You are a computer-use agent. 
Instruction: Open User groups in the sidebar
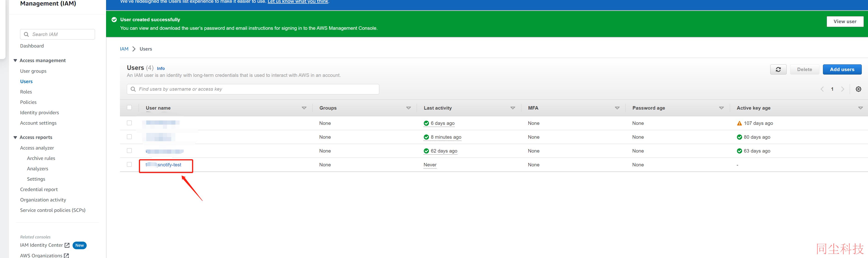click(x=33, y=71)
